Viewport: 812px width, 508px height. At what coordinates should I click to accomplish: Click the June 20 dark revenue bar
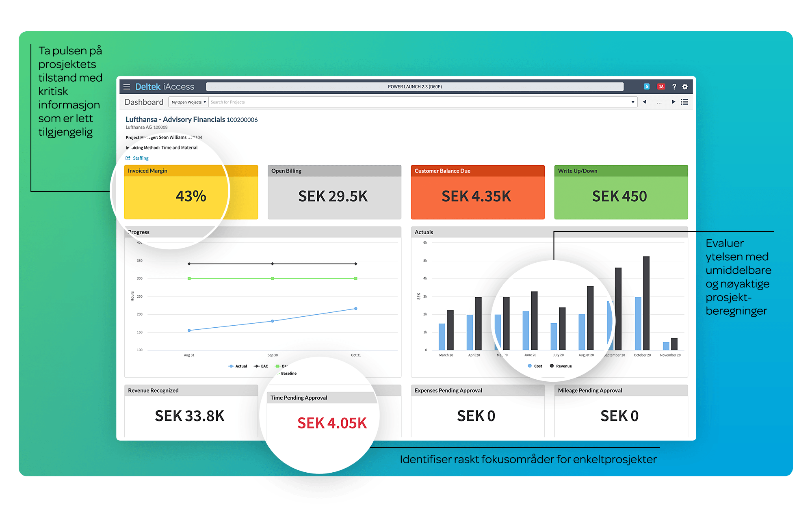click(535, 321)
